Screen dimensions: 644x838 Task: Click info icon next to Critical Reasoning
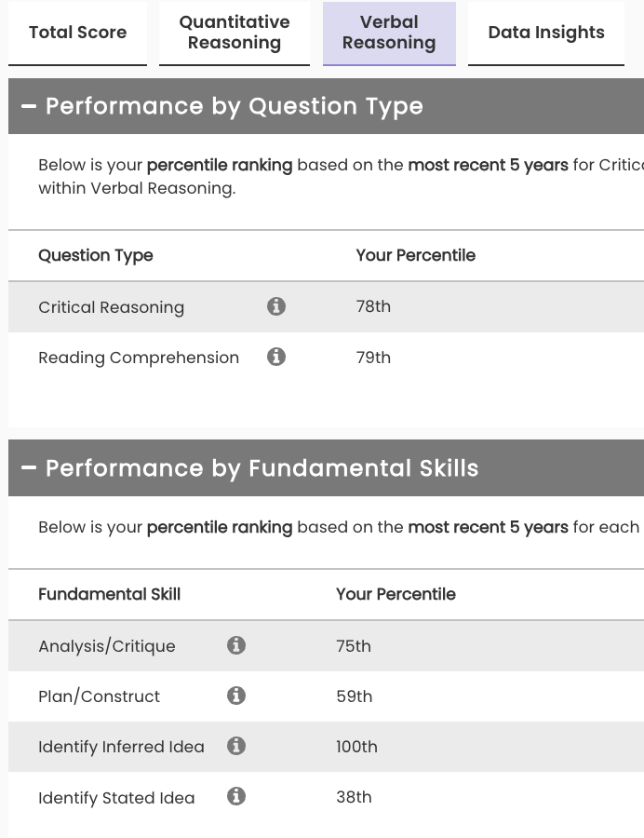(276, 306)
